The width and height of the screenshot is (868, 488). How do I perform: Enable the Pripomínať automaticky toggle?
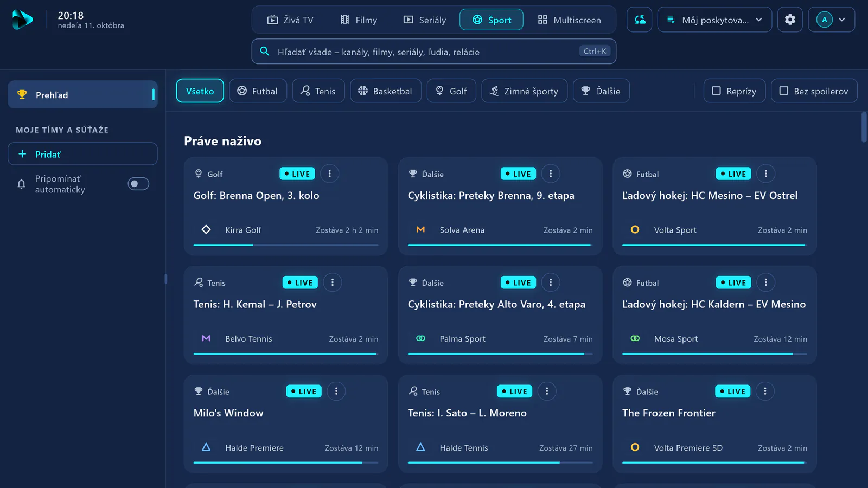pyautogui.click(x=138, y=184)
